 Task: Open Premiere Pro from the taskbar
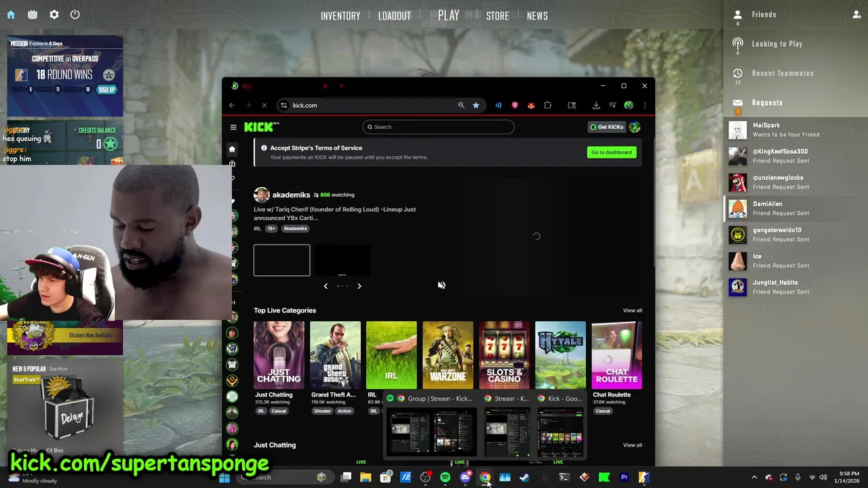pyautogui.click(x=624, y=477)
